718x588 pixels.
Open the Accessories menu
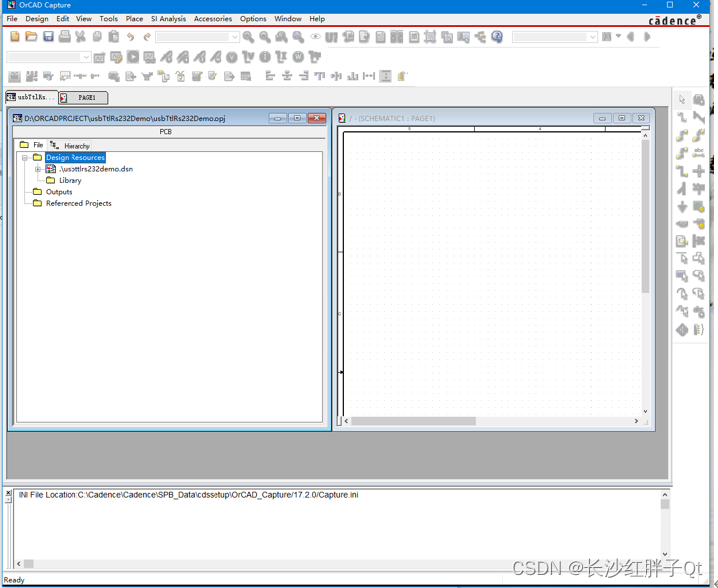coord(213,19)
